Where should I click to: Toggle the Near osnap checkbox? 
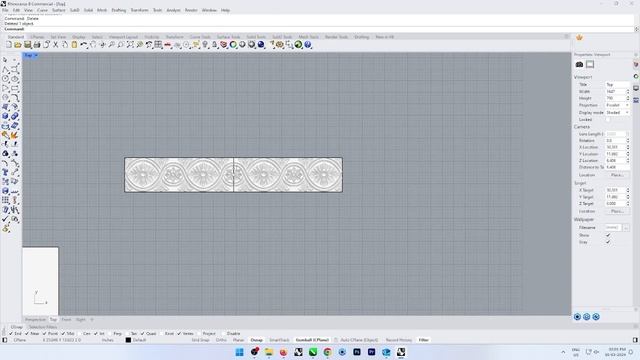27,333
